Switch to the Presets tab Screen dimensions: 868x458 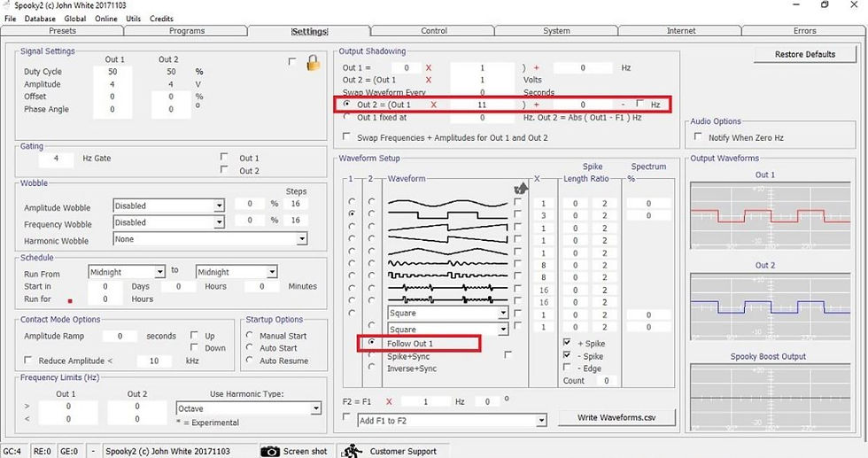[x=63, y=31]
